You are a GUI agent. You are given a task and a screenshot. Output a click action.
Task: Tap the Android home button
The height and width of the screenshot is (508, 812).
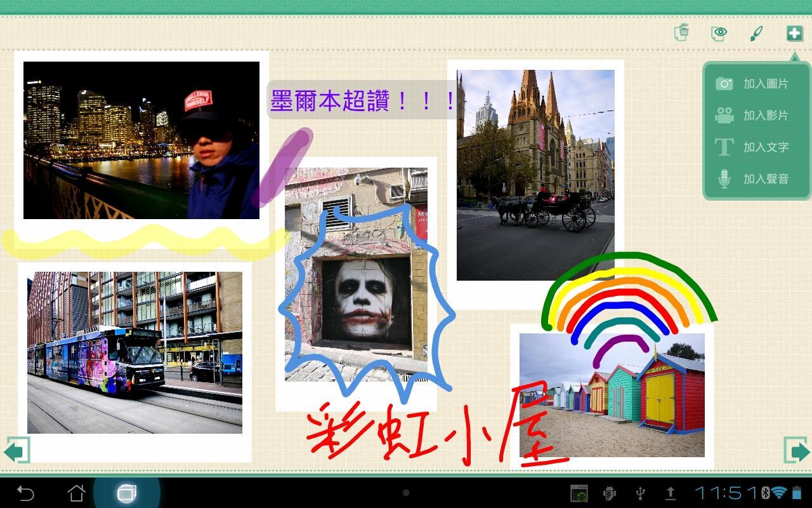[x=76, y=493]
